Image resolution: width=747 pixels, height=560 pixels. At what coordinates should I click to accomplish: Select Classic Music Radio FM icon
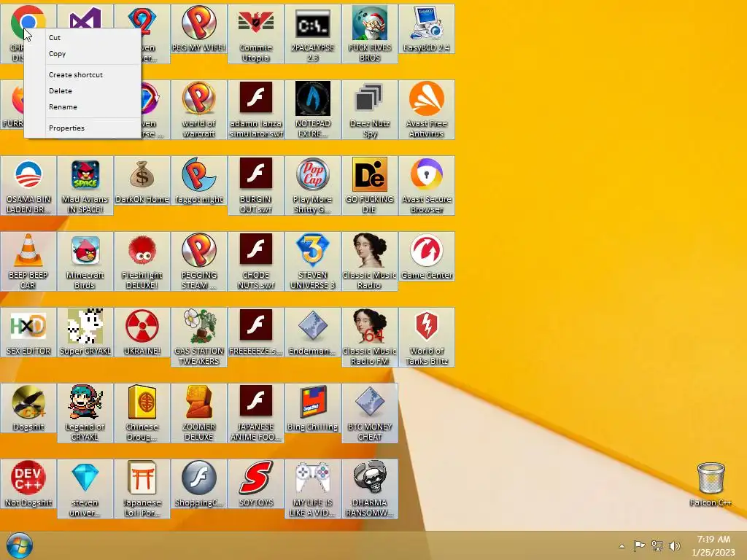pyautogui.click(x=370, y=337)
